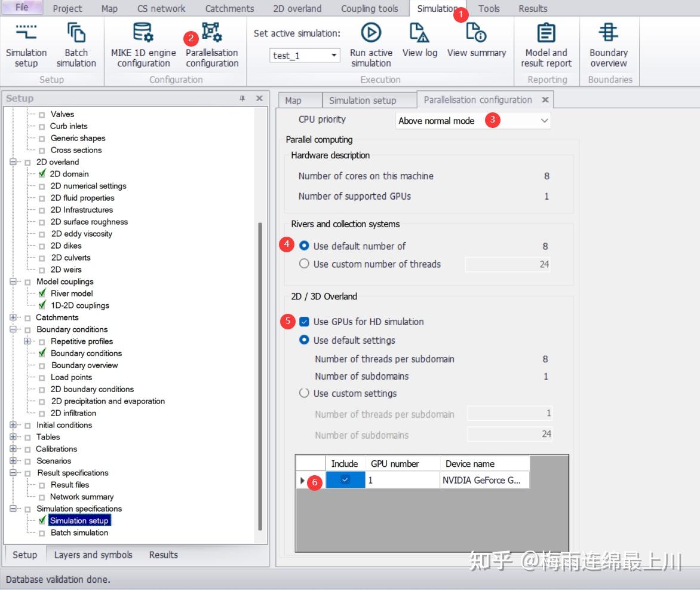This screenshot has width=700, height=590.
Task: Click the Setup tree vertical scrollbar
Action: 260,375
